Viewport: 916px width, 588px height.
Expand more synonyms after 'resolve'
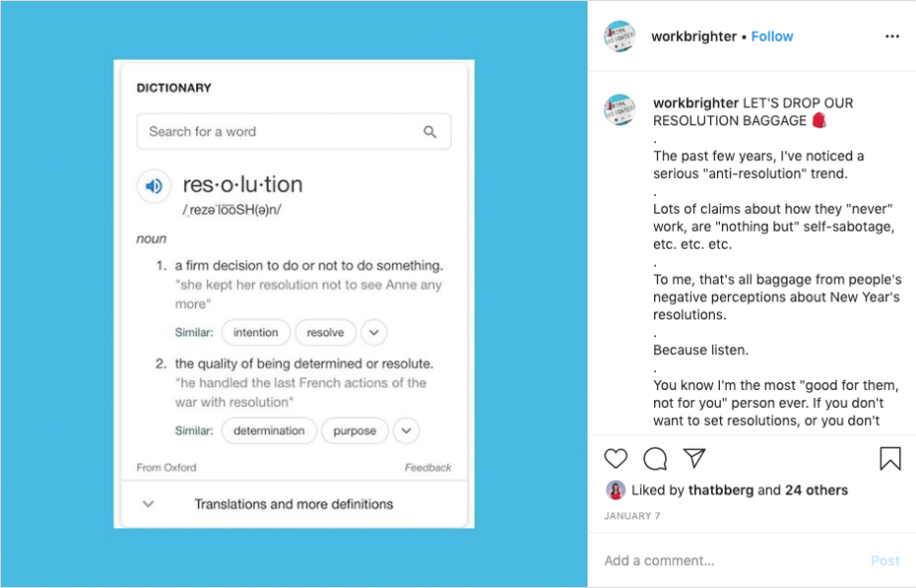pyautogui.click(x=373, y=332)
